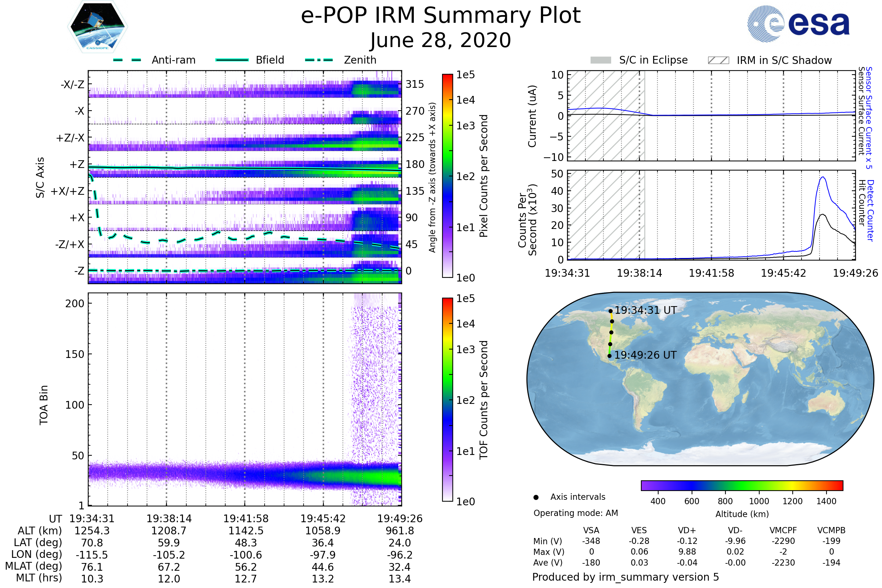This screenshot has width=882, height=588.
Task: Click the MLAT (deg) row label
Action: [x=34, y=566]
